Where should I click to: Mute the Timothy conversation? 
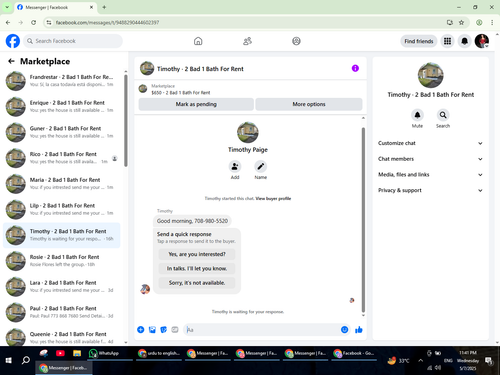[417, 115]
